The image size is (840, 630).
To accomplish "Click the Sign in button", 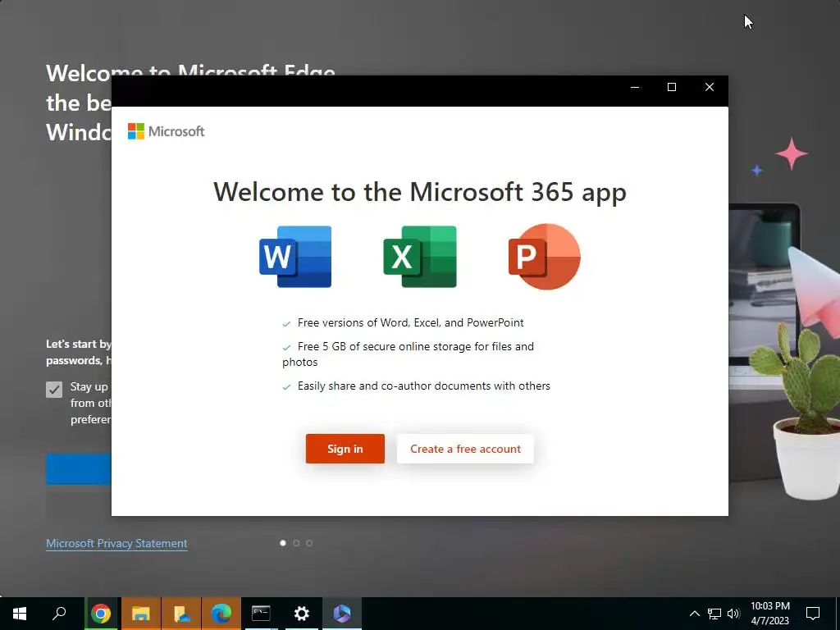I will (x=345, y=449).
